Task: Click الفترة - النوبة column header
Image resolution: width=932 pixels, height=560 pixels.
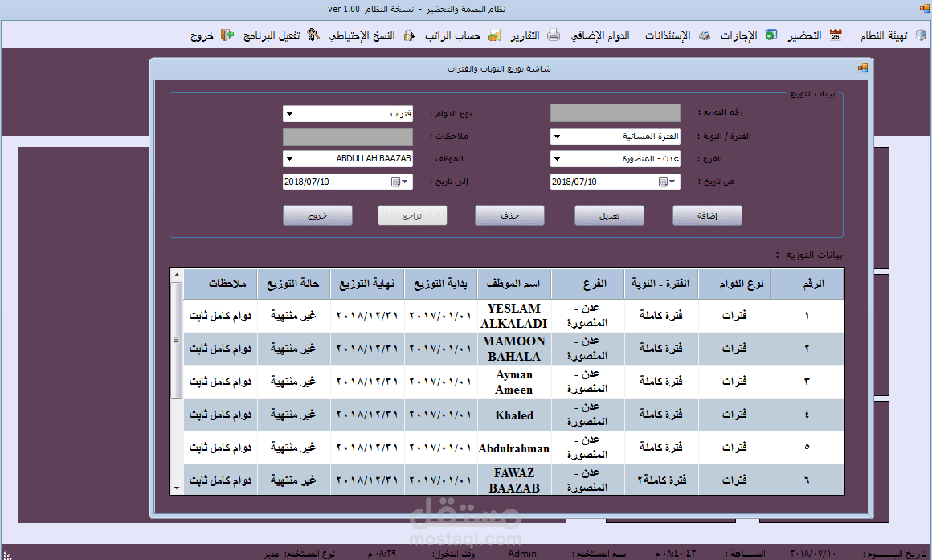Action: click(661, 284)
